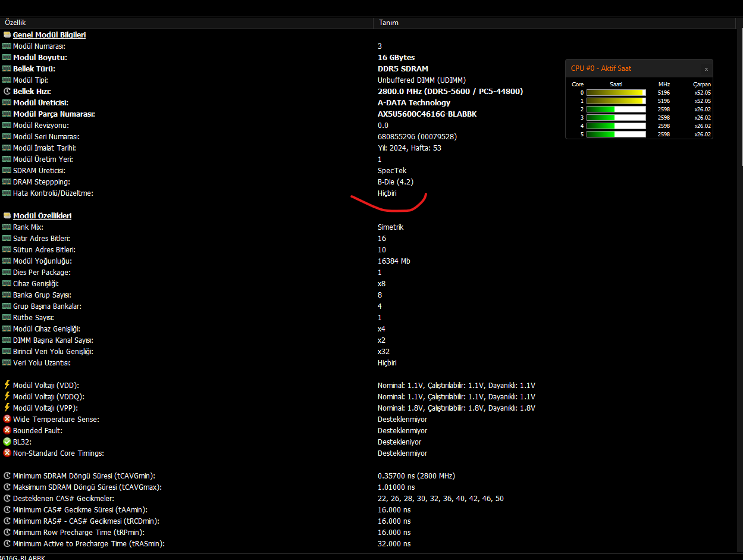Select the 16384 Mb value
The width and height of the screenshot is (743, 560).
(x=394, y=261)
